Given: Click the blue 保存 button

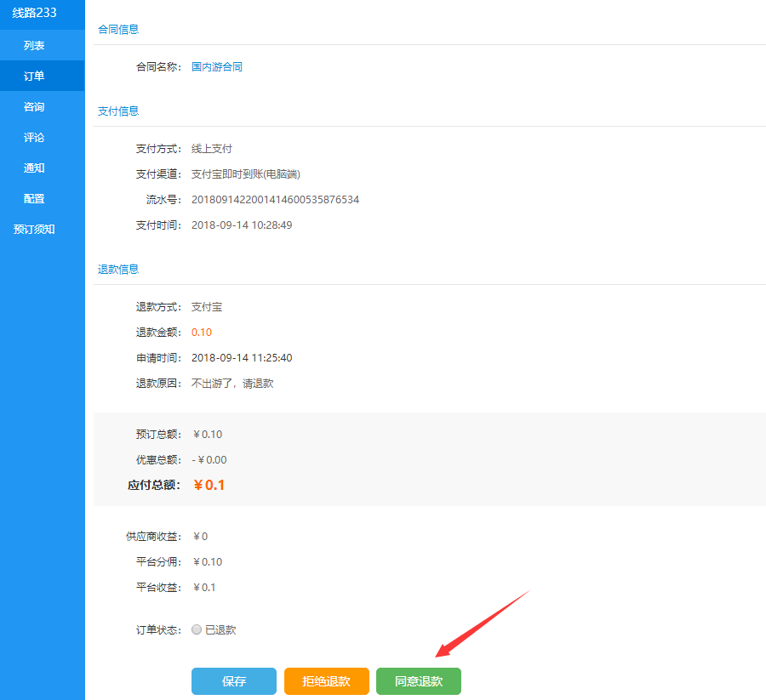Looking at the screenshot, I should point(234,681).
